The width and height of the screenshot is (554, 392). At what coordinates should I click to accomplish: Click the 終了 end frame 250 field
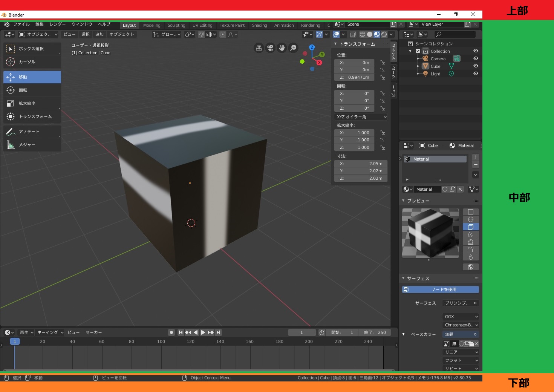[x=374, y=332]
